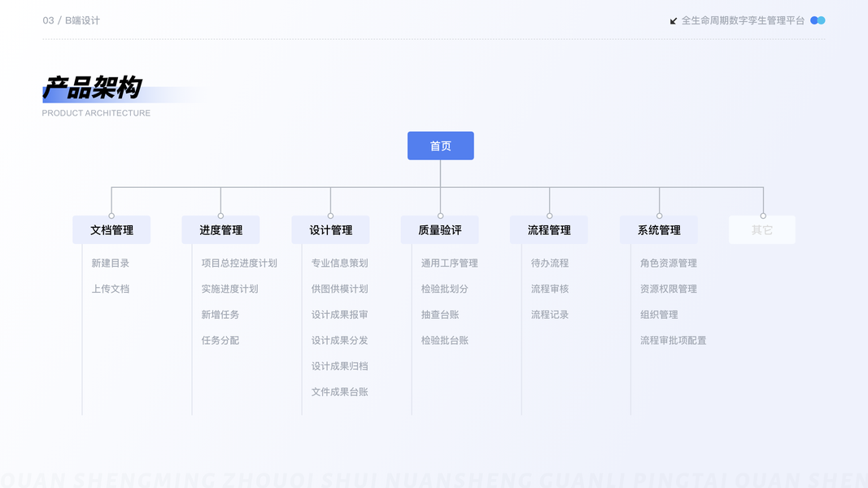Click the 资源权限管理 item
868x488 pixels.
tap(668, 289)
